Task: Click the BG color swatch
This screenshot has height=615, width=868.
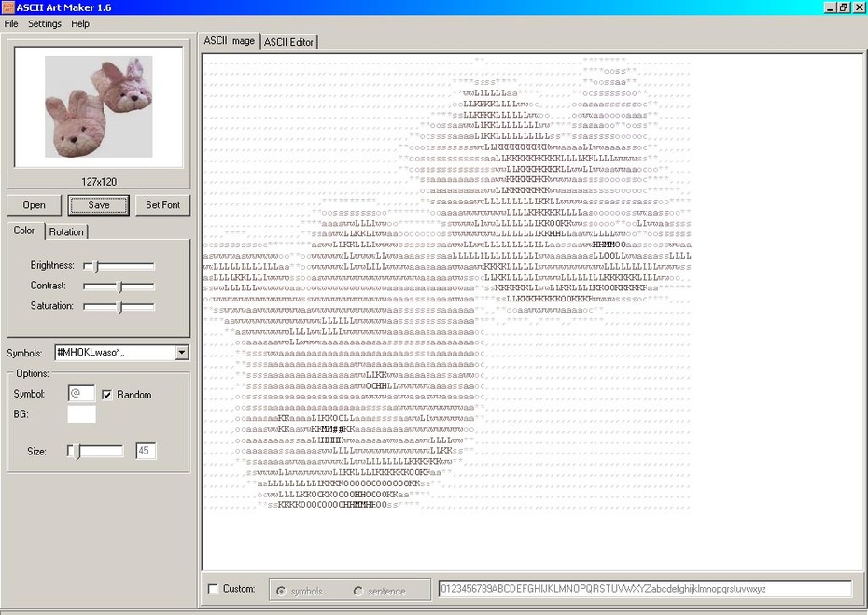Action: click(x=81, y=414)
